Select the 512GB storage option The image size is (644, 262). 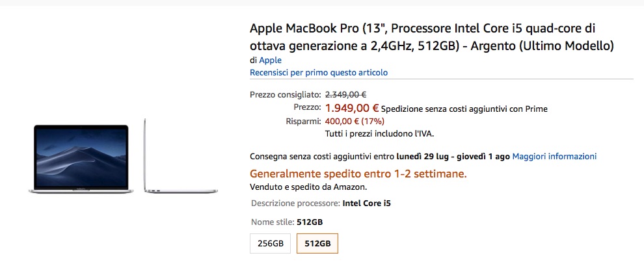click(x=317, y=244)
